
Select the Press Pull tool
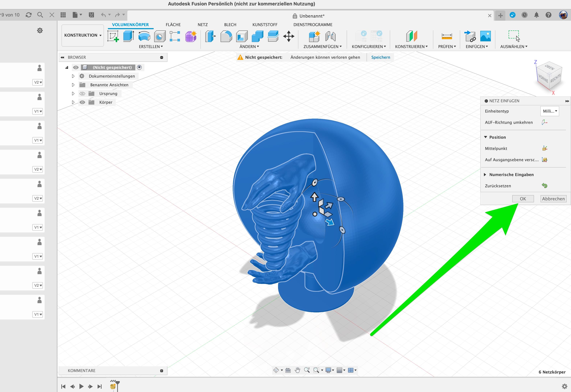(210, 36)
